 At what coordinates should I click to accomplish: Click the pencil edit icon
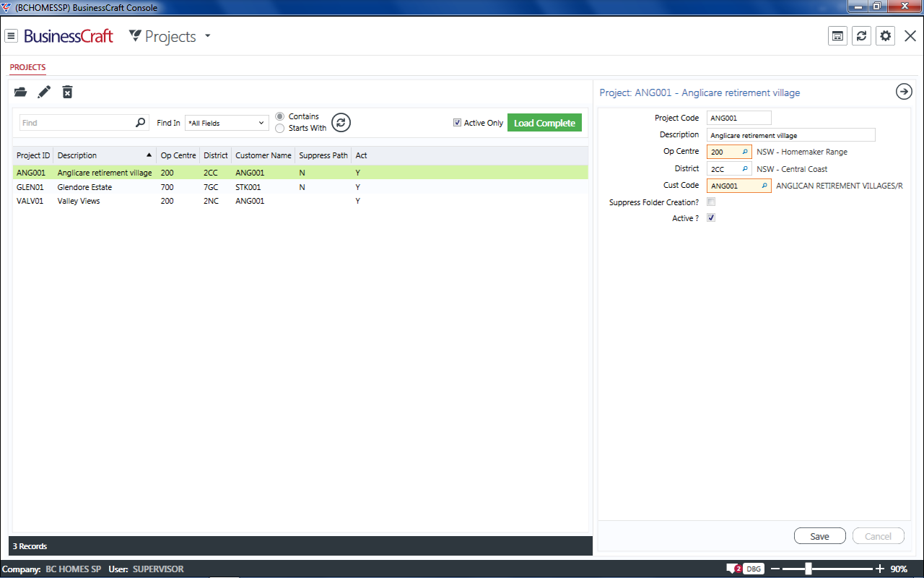[x=44, y=92]
